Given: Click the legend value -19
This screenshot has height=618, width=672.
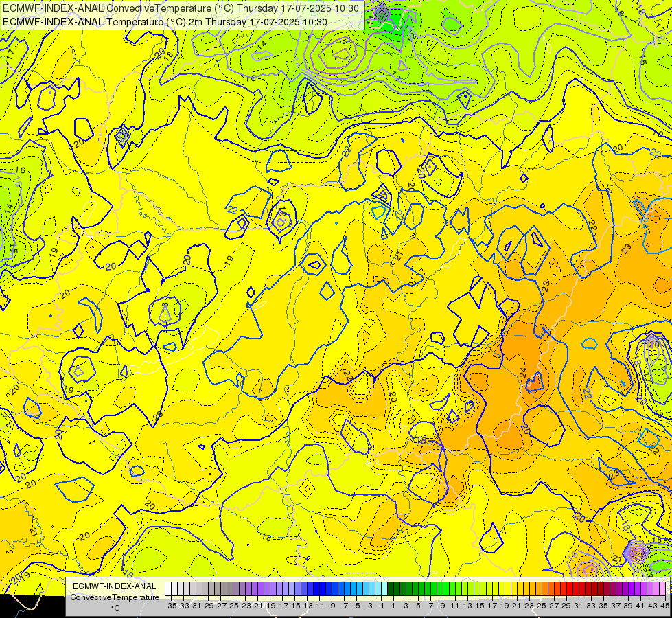Looking at the screenshot, I should [x=268, y=606].
